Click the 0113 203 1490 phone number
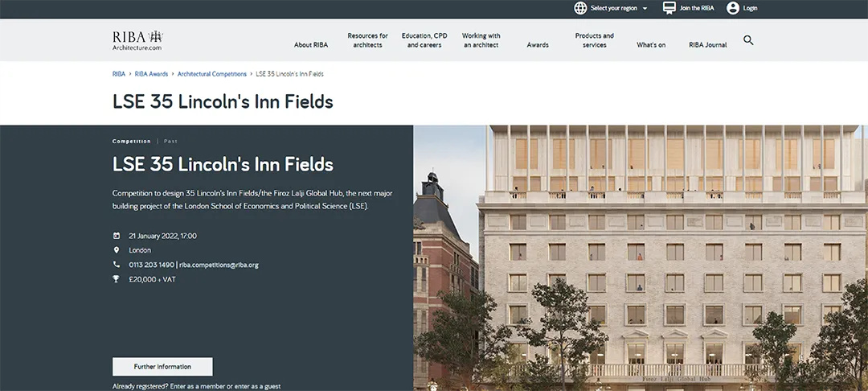The image size is (868, 391). pos(152,265)
